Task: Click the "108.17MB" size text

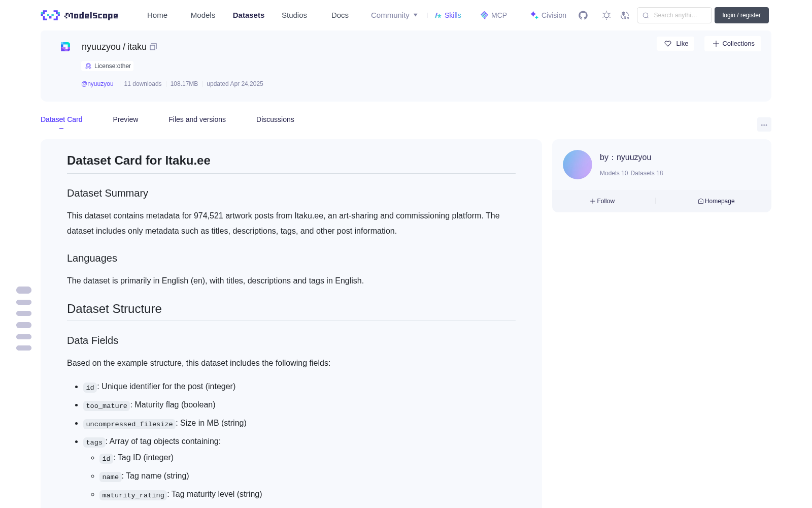Action: (184, 84)
